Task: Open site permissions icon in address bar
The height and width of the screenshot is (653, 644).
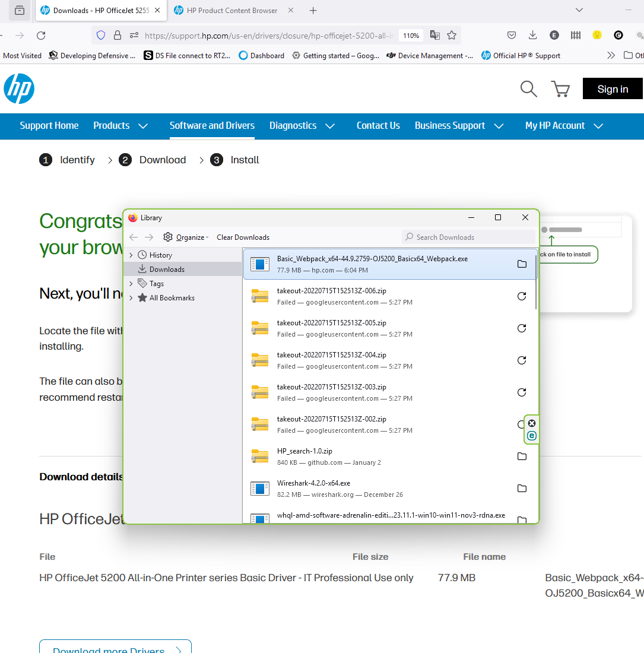Action: pyautogui.click(x=134, y=36)
